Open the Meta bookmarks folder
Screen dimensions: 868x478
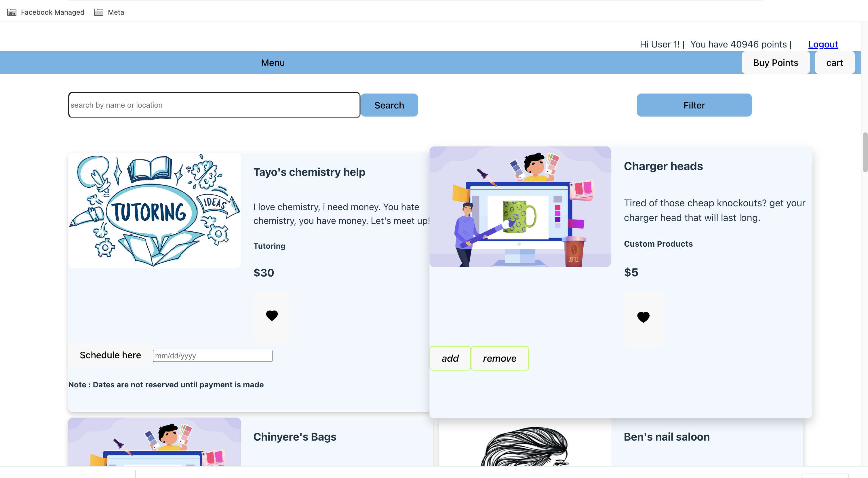(x=109, y=12)
